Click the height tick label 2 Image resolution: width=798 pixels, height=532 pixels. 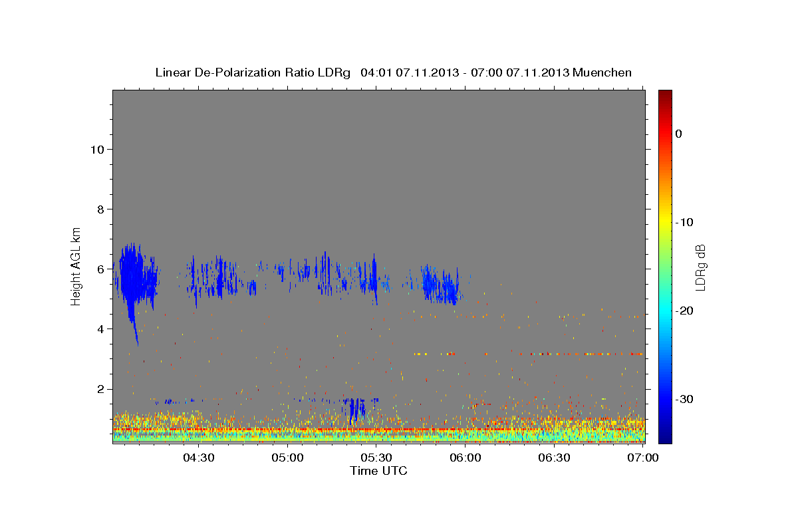click(x=99, y=388)
